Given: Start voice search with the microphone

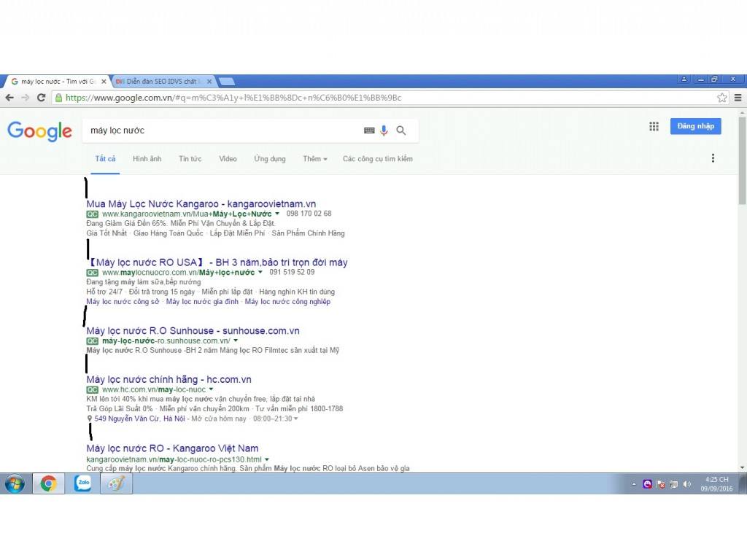Looking at the screenshot, I should (x=384, y=131).
